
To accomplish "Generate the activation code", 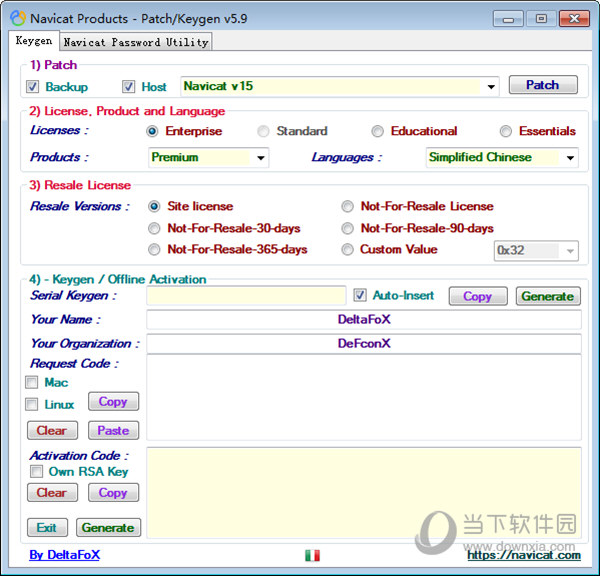I will coord(108,528).
